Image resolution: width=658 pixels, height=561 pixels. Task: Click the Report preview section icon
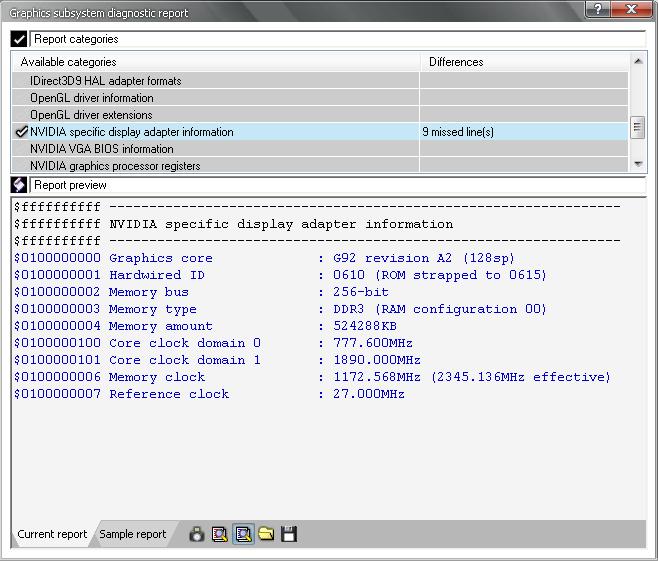19,185
